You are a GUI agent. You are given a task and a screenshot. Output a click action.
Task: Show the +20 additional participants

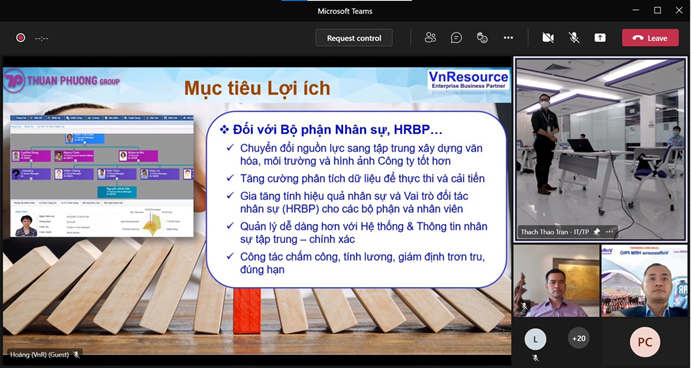coord(579,338)
